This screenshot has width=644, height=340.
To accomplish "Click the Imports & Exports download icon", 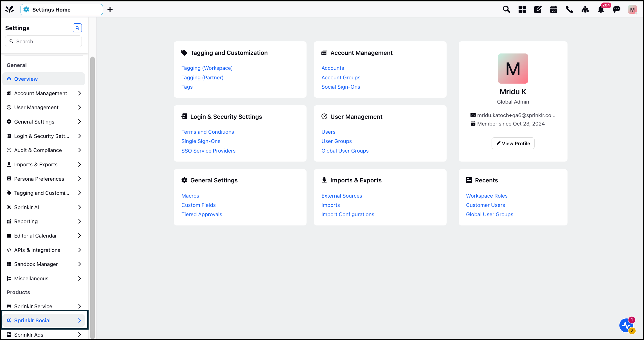I will pyautogui.click(x=324, y=180).
